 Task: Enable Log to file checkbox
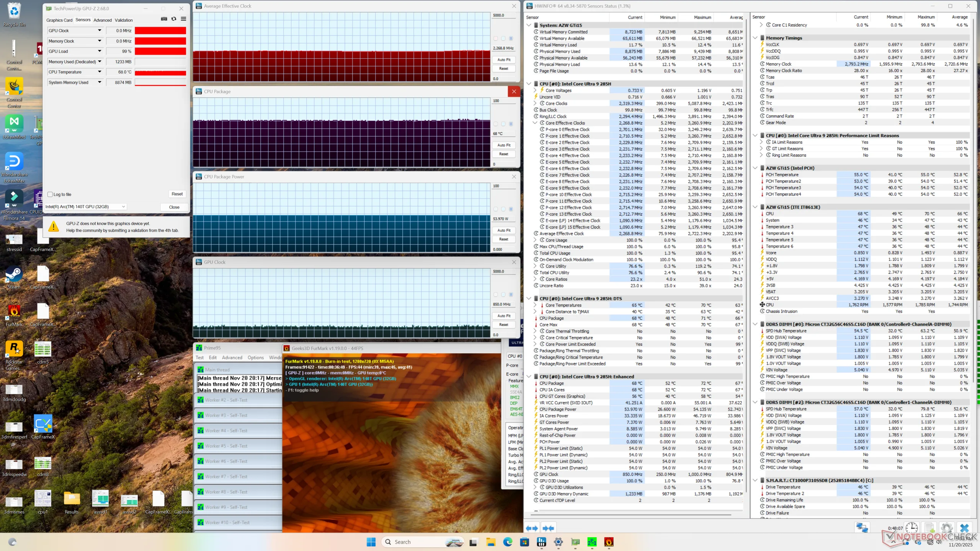[x=50, y=194]
